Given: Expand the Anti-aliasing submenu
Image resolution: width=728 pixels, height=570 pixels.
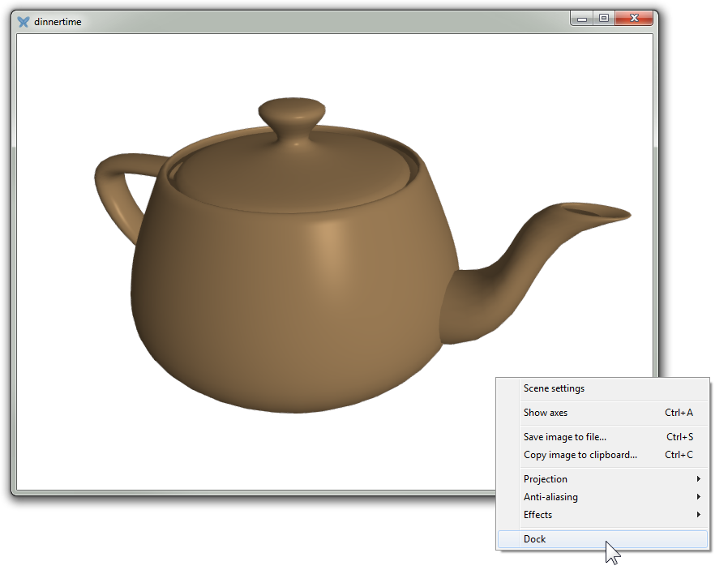Looking at the screenshot, I should (550, 497).
